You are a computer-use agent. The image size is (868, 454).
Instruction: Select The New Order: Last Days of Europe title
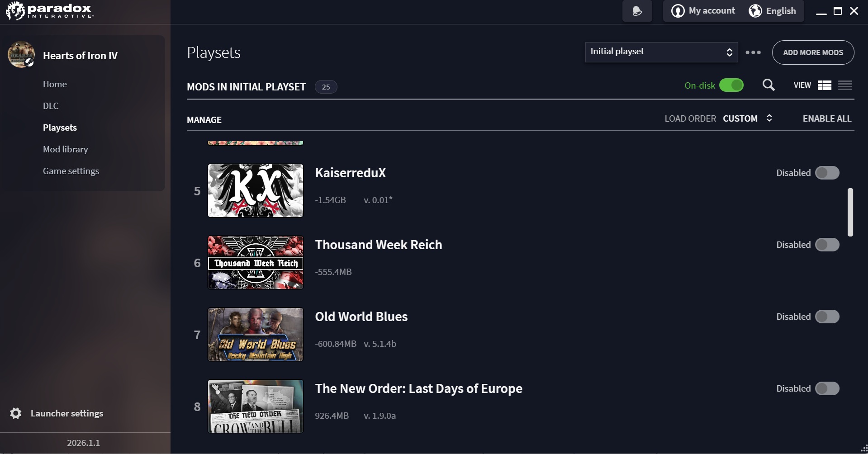pos(419,388)
